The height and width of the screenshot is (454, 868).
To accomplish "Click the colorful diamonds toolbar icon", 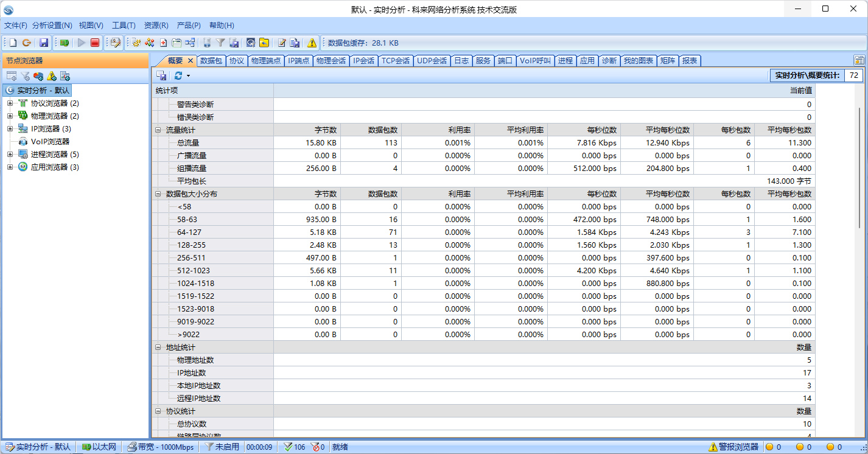I will pyautogui.click(x=149, y=43).
